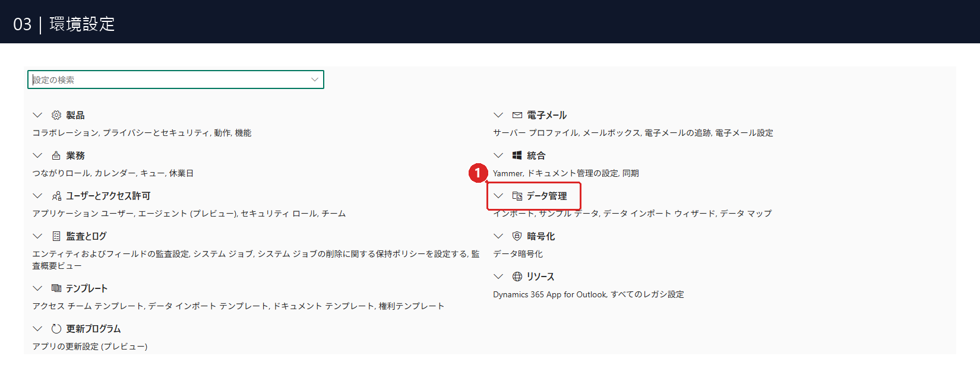Viewport: 980px width, 378px height.
Task: Click the envelope icon beside 電子メール
Action: click(517, 115)
